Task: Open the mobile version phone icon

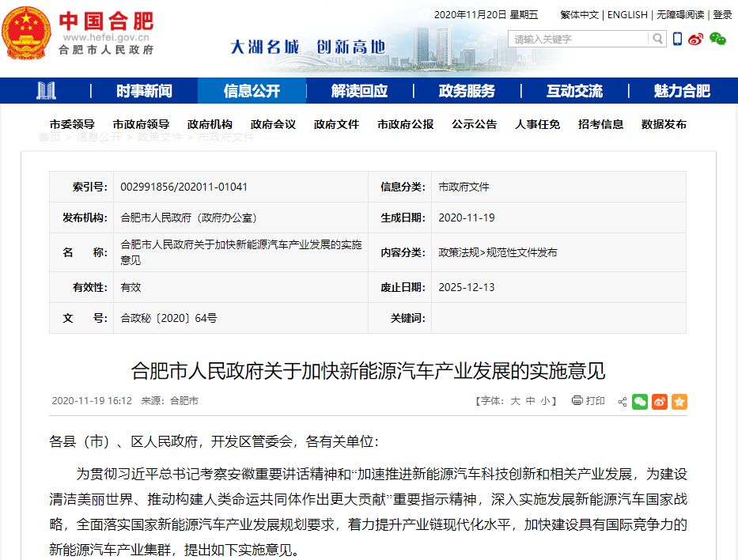Action: 677,38
